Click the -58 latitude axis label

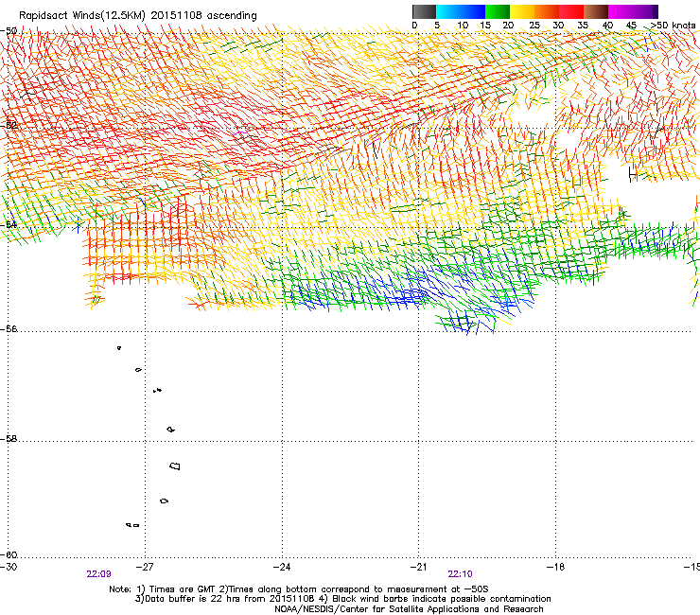9,439
